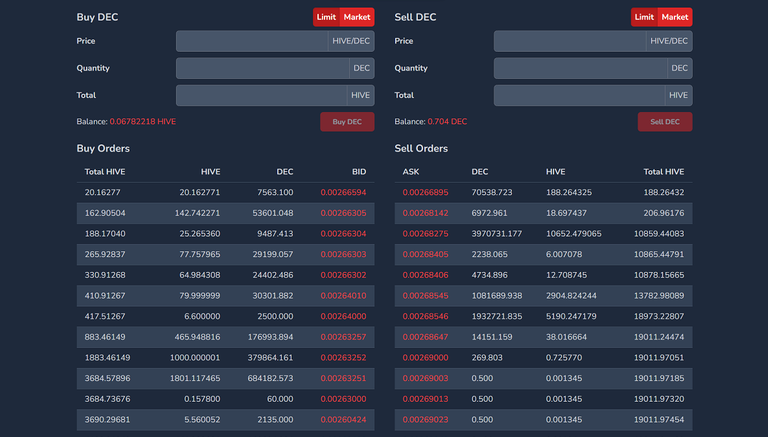Pick bid price 0.00266305

(343, 213)
